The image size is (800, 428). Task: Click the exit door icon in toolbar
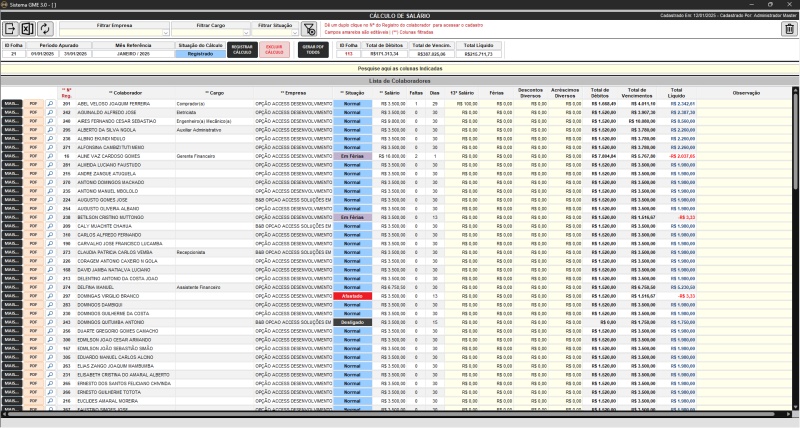(x=11, y=29)
